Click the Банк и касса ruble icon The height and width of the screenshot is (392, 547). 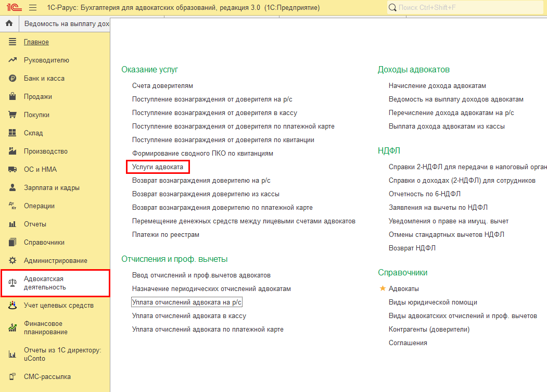click(x=13, y=79)
